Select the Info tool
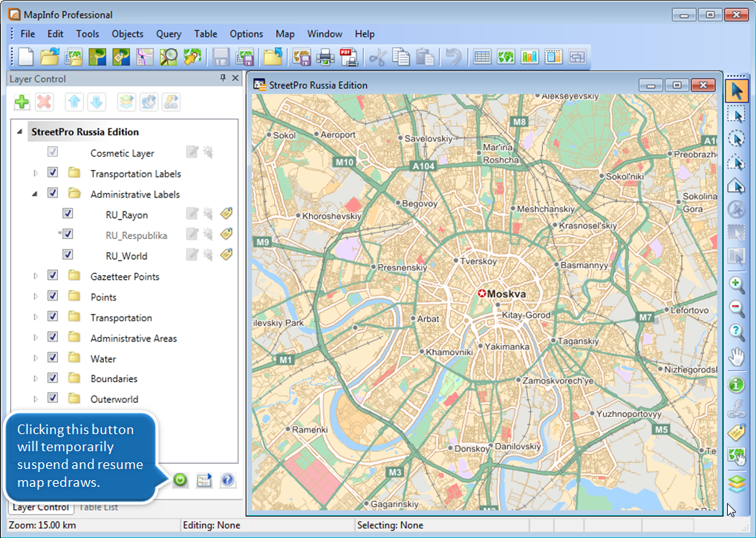756x538 pixels. (736, 385)
